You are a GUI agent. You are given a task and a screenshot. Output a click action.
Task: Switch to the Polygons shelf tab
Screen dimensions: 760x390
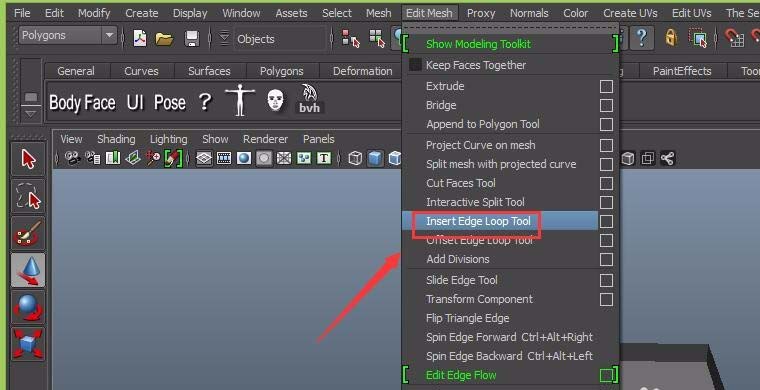[281, 71]
